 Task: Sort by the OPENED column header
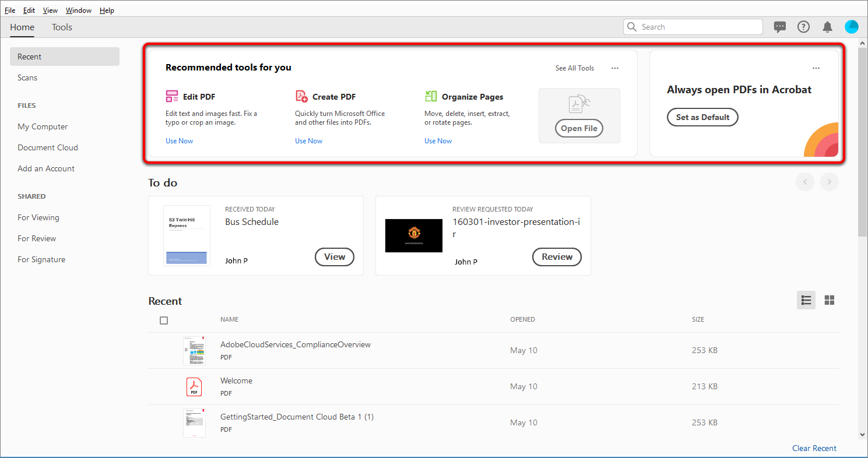pyautogui.click(x=522, y=319)
